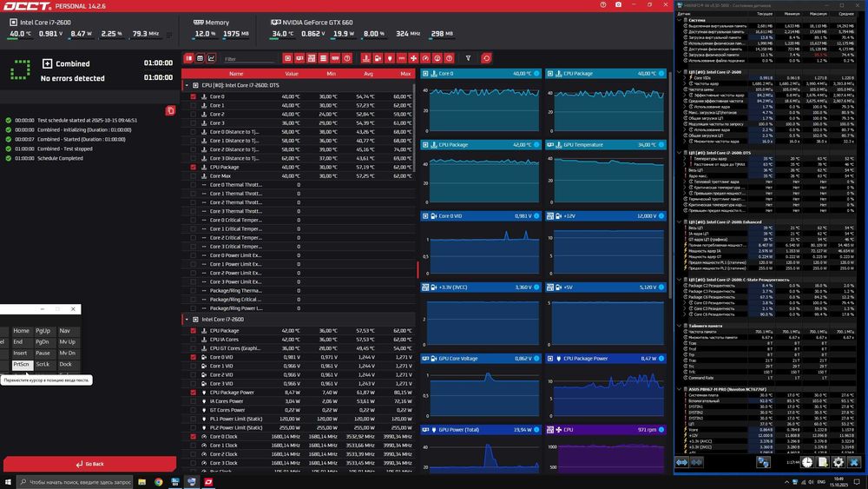Toggle the CPU sensor group filter icon

pos(288,58)
